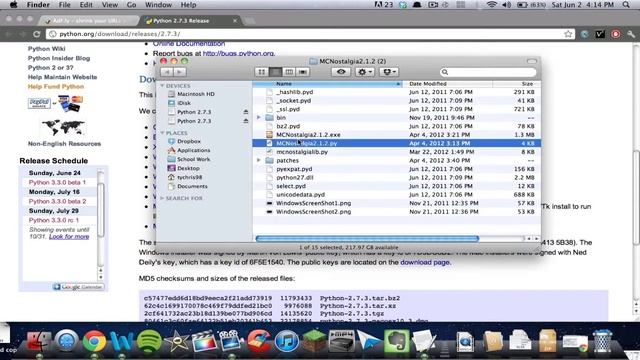Open the File menu
The height and width of the screenshot is (360, 640).
[x=64, y=5]
